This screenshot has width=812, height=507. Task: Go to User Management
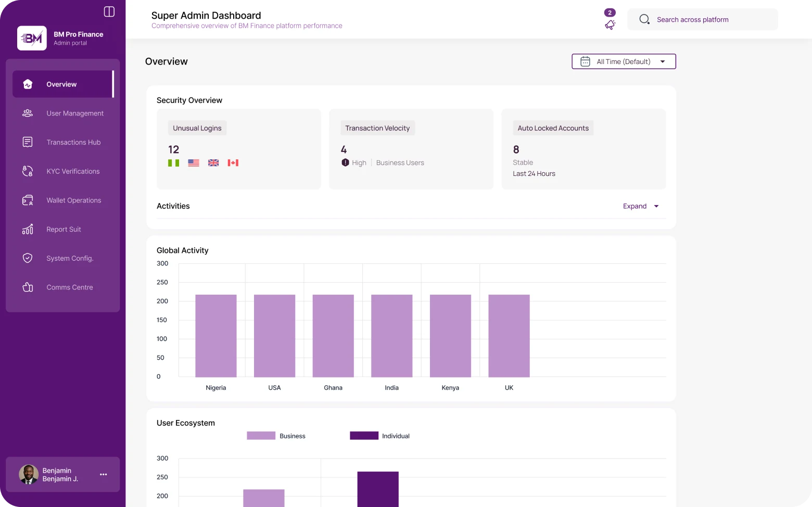point(63,113)
